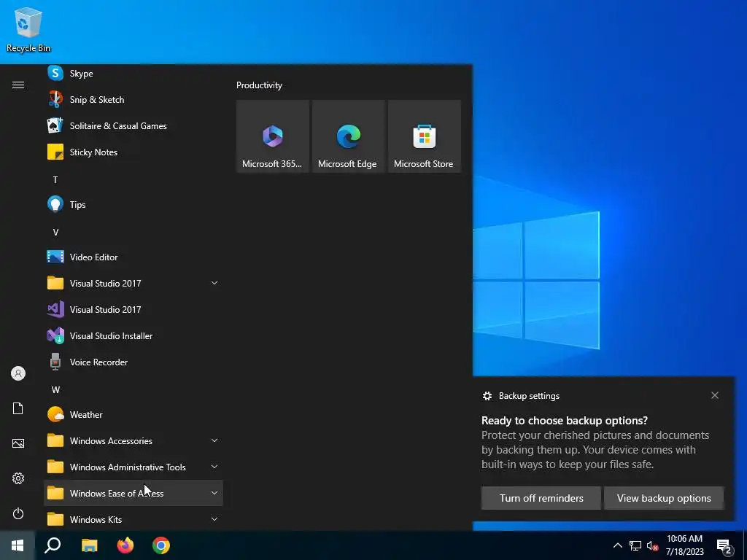Open the Microsoft Edge tile
Screen dimensions: 747x560
point(348,136)
